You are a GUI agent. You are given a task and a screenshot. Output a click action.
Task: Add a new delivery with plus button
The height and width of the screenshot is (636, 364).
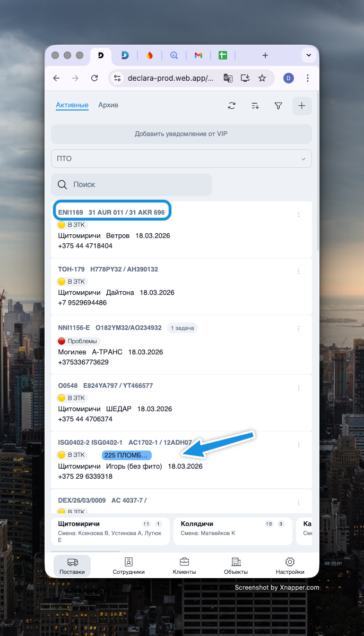pos(301,106)
